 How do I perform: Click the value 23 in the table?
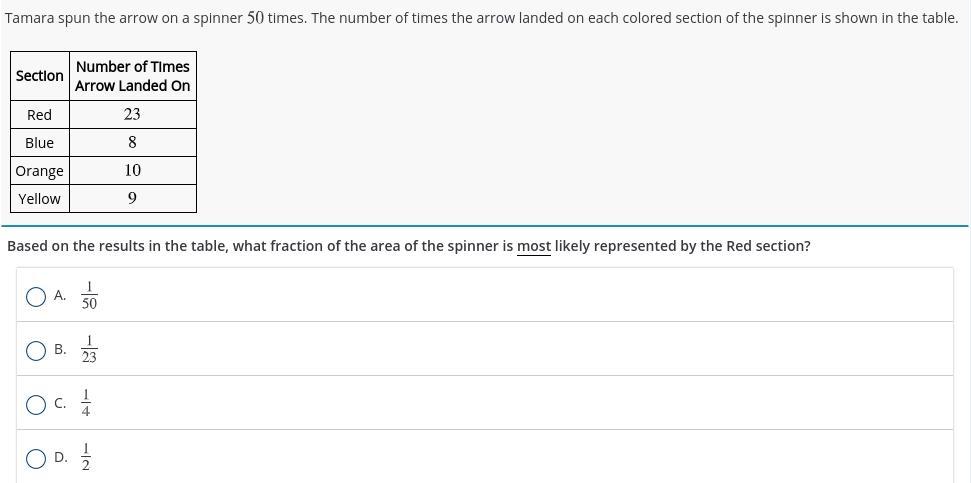(132, 115)
